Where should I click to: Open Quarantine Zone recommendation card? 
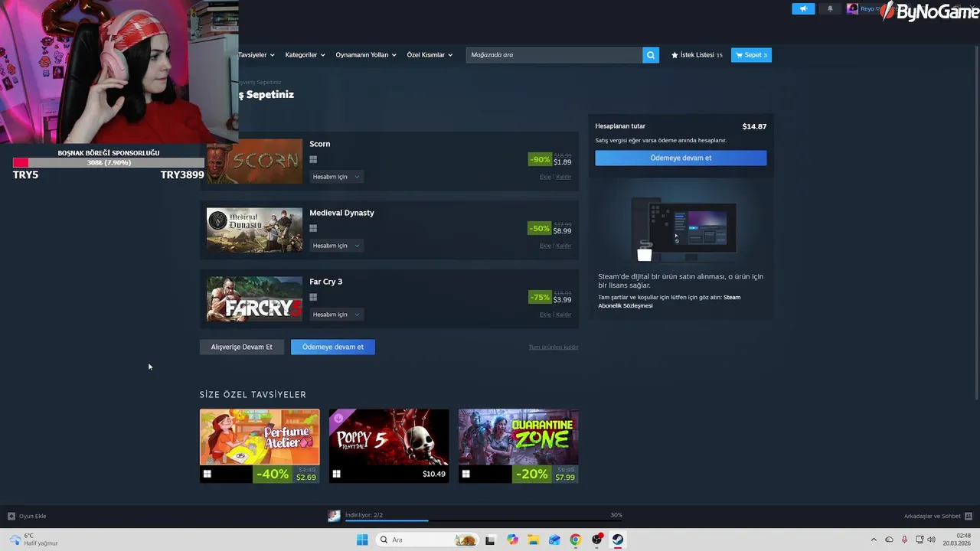coord(518,446)
